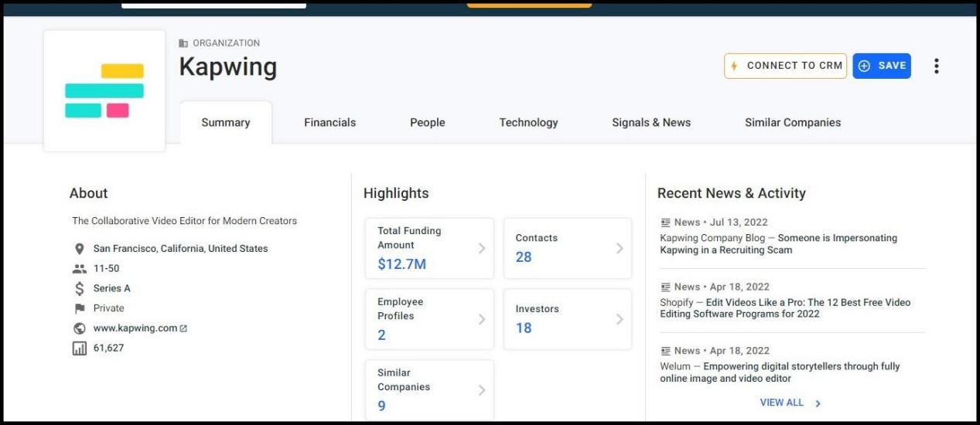The width and height of the screenshot is (980, 425).
Task: Switch to the Financials tab
Action: coord(330,122)
